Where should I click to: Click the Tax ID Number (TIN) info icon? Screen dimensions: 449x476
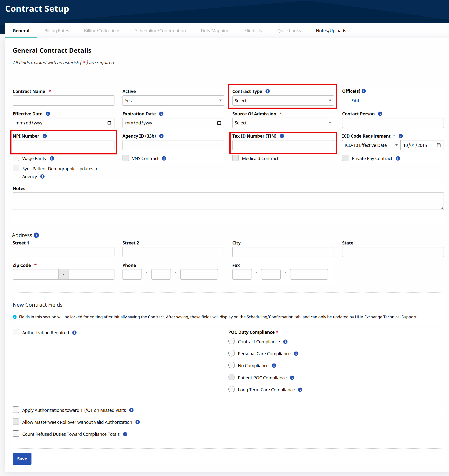coord(282,136)
